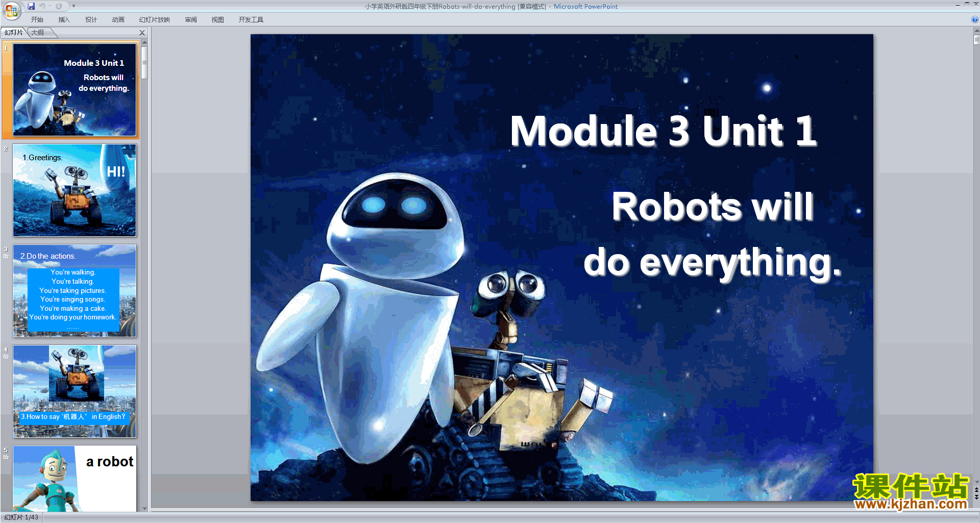Open the 动画 ribbon tab

point(118,20)
